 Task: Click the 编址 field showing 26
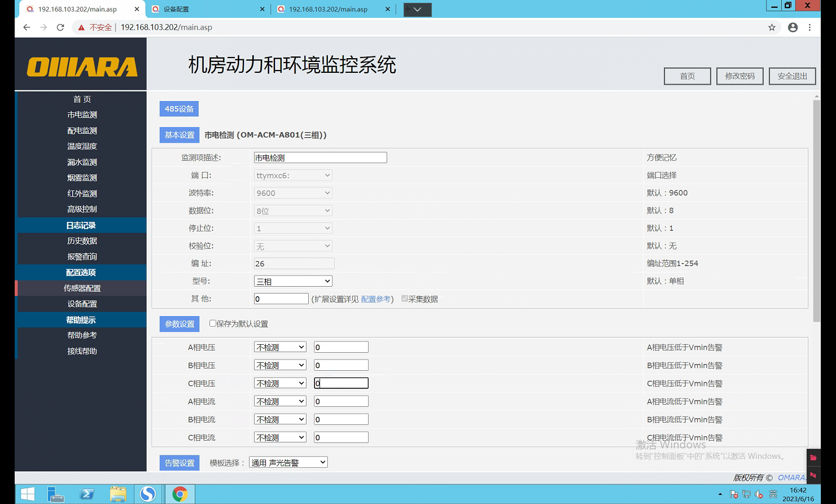coord(294,264)
